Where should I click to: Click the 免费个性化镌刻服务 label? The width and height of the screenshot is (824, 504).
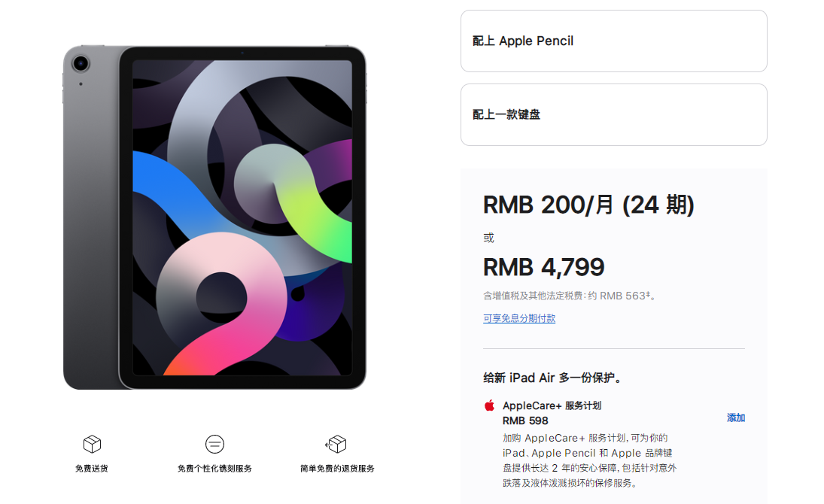tap(214, 468)
